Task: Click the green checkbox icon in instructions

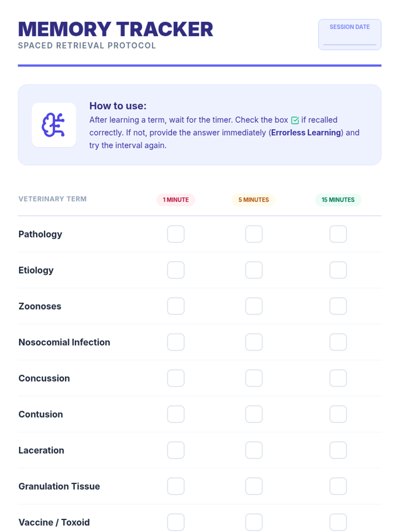Action: (x=295, y=120)
